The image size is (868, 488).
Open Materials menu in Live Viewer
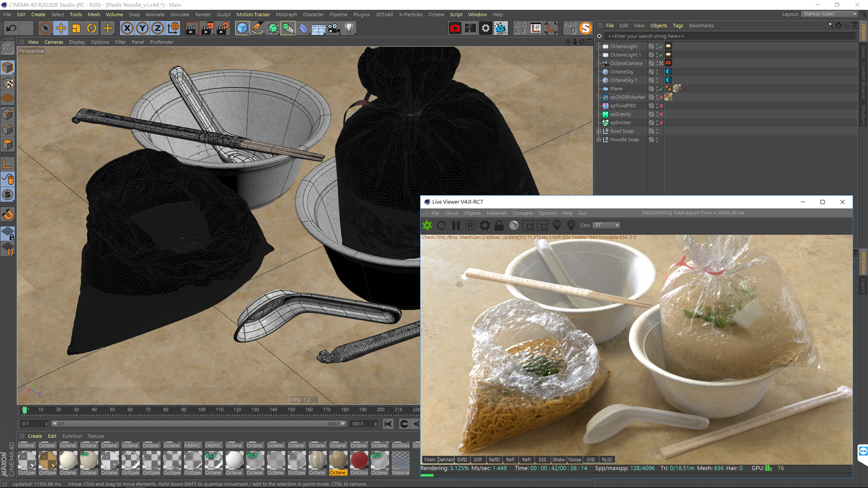coord(496,213)
